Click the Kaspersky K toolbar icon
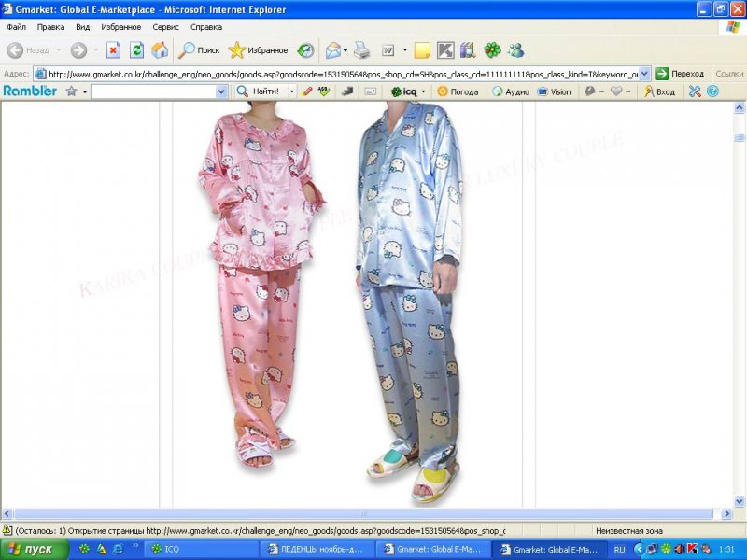 (445, 50)
